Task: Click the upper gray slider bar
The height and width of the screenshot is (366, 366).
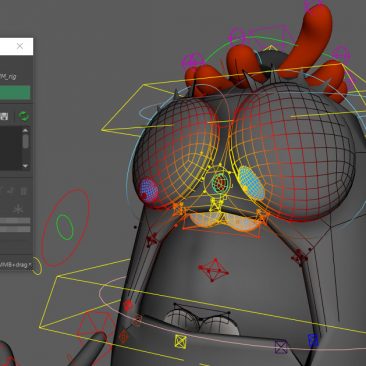Action: (x=15, y=221)
